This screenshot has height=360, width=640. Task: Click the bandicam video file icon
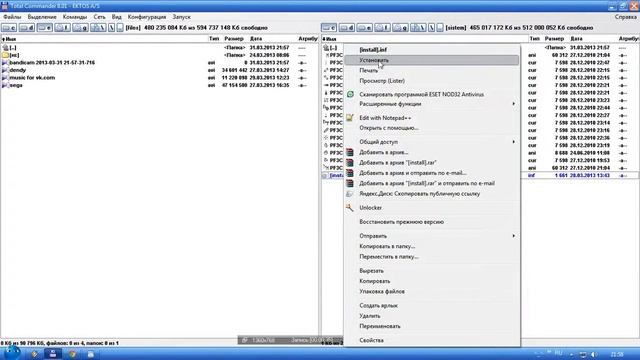coord(5,63)
